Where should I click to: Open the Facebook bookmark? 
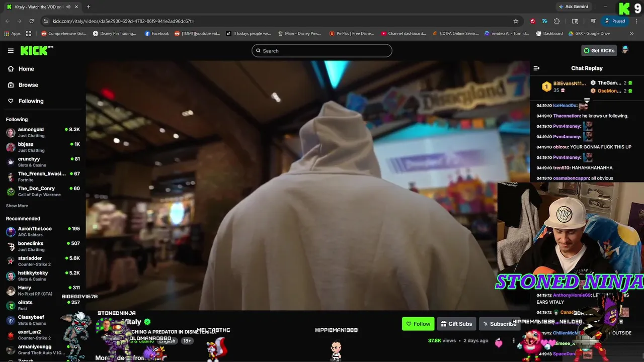point(156,34)
